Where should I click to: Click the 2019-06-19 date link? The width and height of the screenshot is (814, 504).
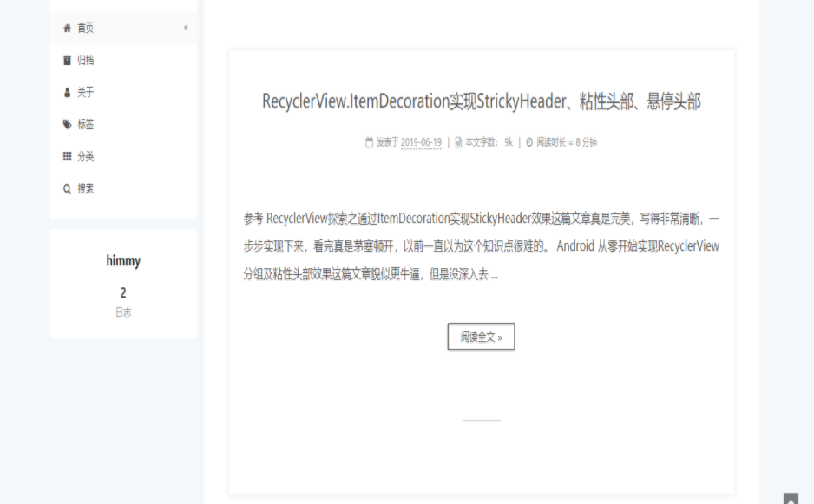coord(420,141)
